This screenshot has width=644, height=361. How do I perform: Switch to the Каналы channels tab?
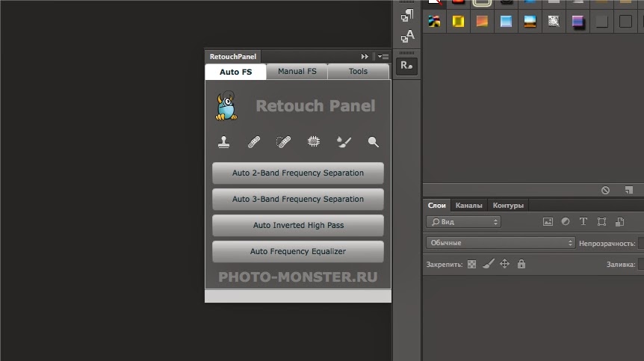pos(468,206)
